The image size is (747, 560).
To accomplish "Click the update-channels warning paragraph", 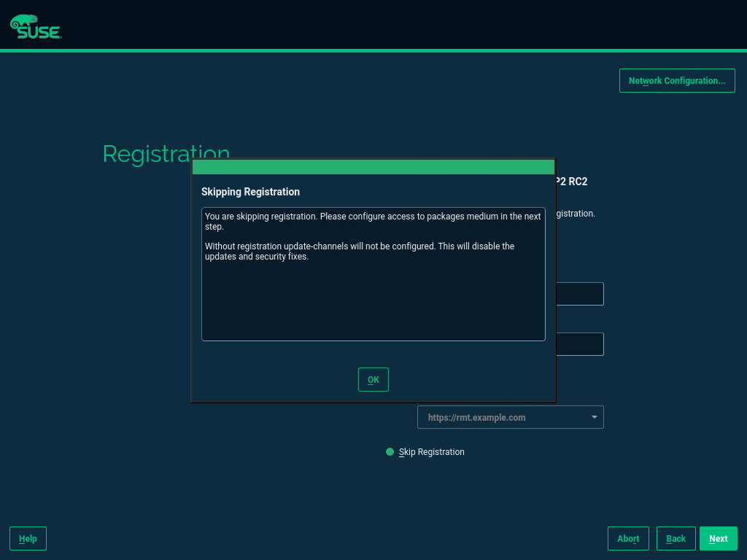I will [359, 252].
